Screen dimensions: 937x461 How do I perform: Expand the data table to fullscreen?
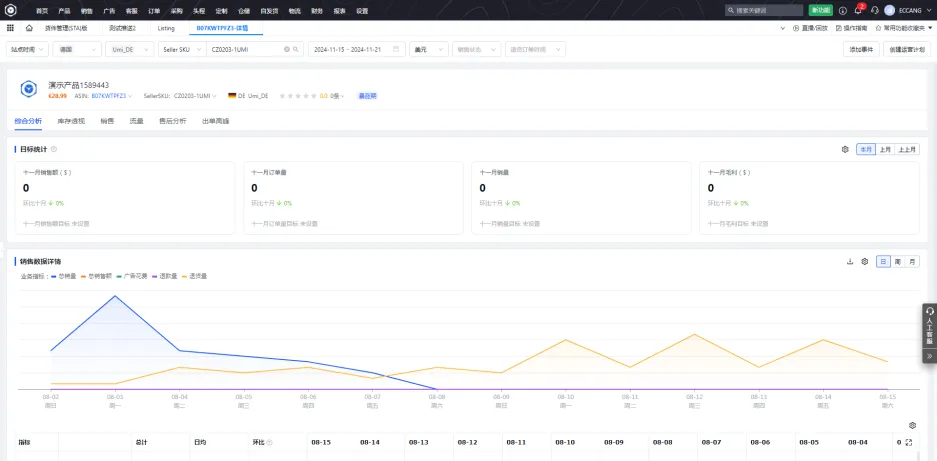click(909, 442)
